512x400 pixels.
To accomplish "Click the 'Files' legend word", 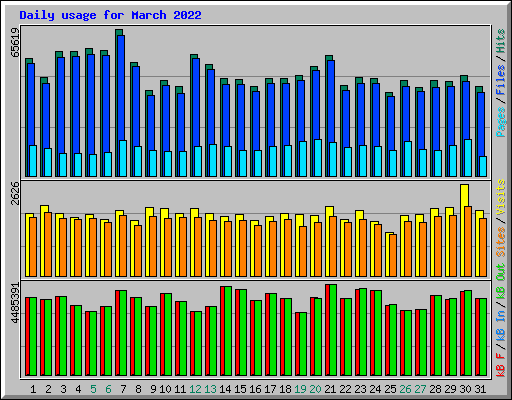I will click(x=501, y=80).
